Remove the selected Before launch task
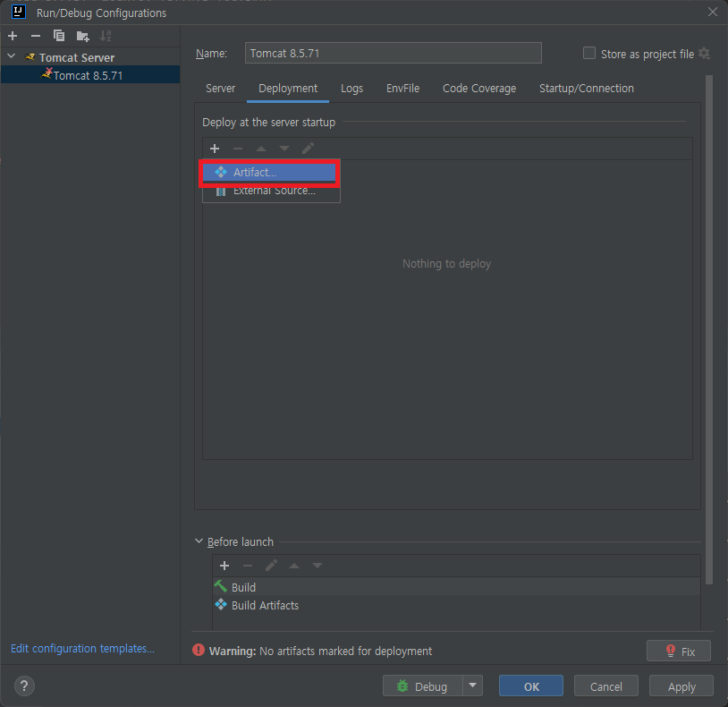This screenshot has height=707, width=728. click(x=248, y=566)
